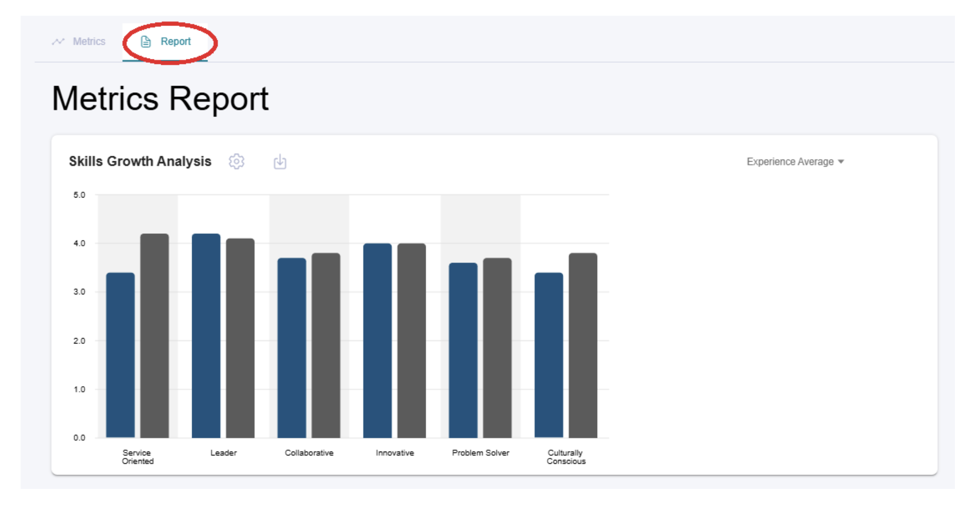Open the Experience Average dropdown
Image resolution: width=980 pixels, height=511 pixels.
(790, 162)
